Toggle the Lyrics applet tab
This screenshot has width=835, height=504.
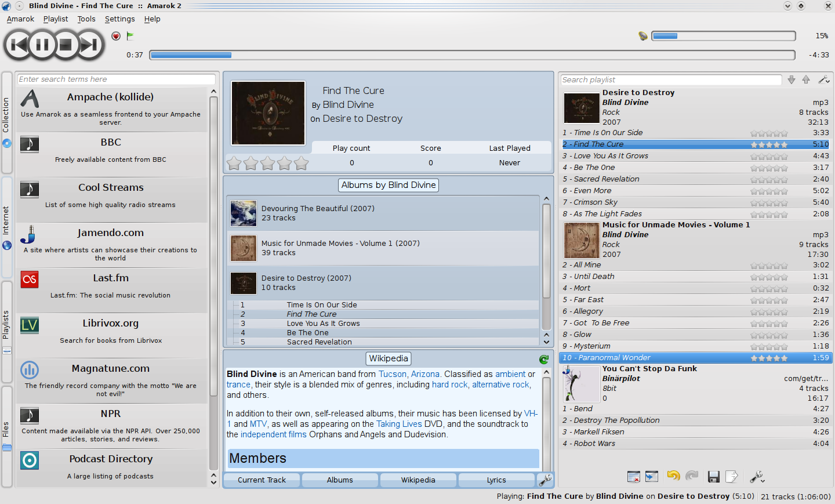(x=496, y=480)
